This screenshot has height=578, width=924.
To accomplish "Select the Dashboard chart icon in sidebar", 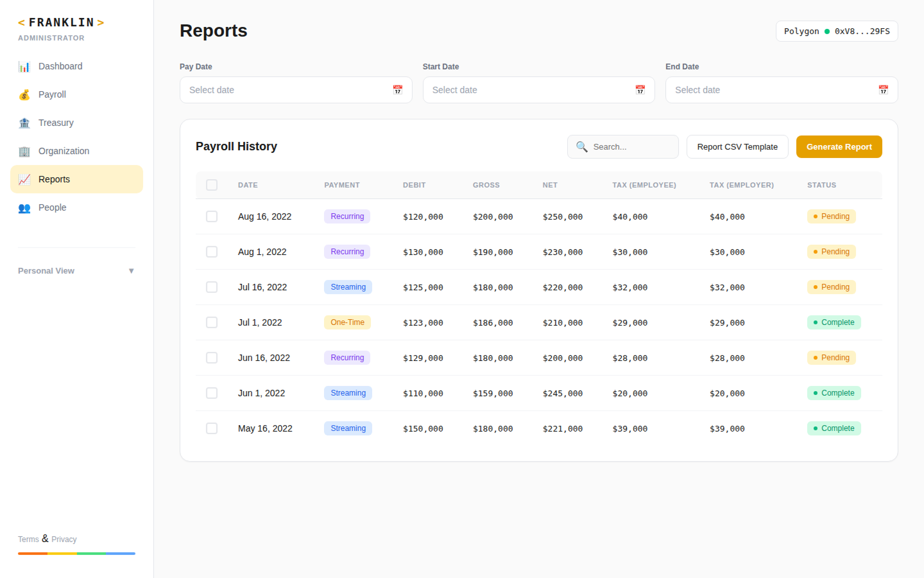I will coord(24,66).
